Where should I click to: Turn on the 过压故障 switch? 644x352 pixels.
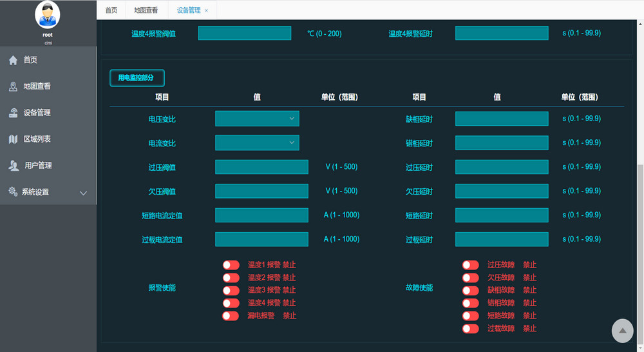470,265
